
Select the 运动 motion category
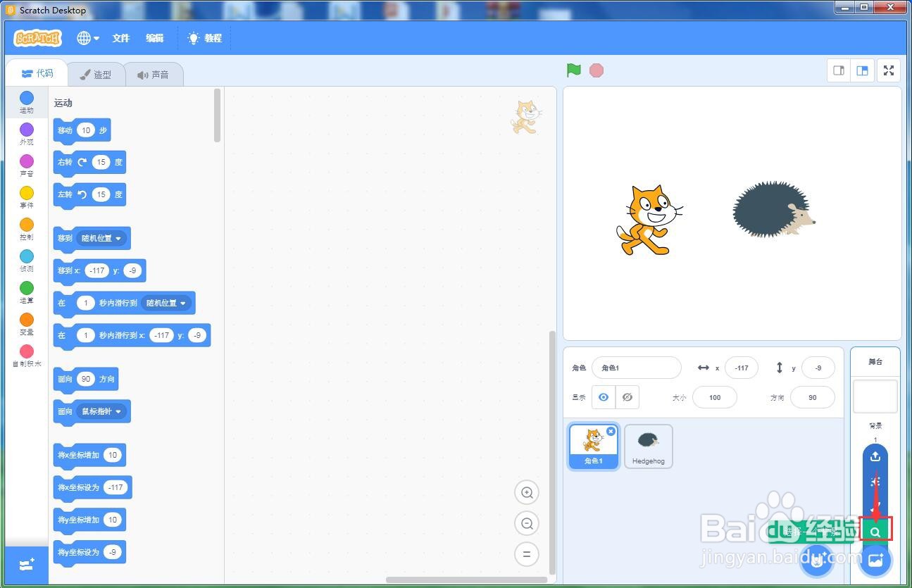coord(27,102)
